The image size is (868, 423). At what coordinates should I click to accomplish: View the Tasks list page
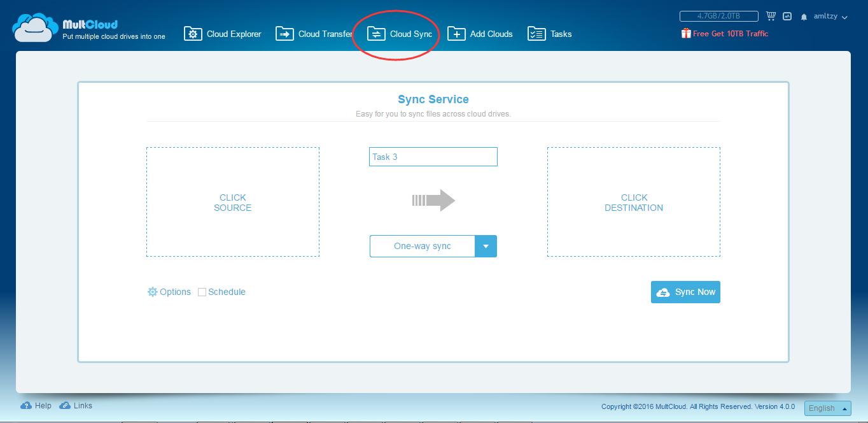[550, 34]
